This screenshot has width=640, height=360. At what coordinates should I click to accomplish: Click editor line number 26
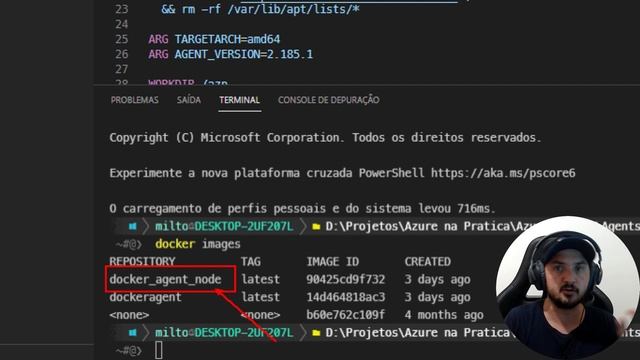coord(122,54)
